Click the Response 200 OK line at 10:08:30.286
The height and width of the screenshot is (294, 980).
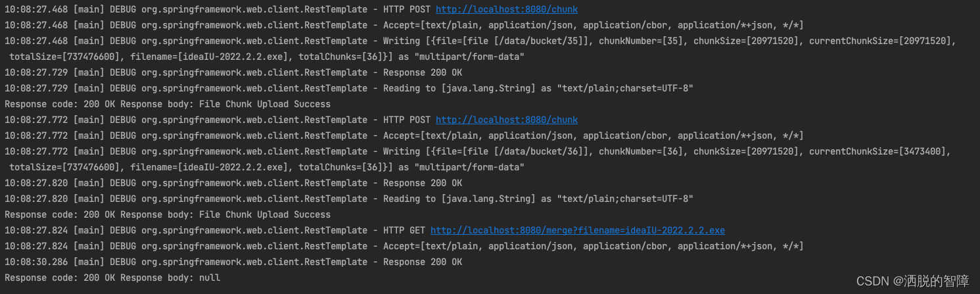233,262
